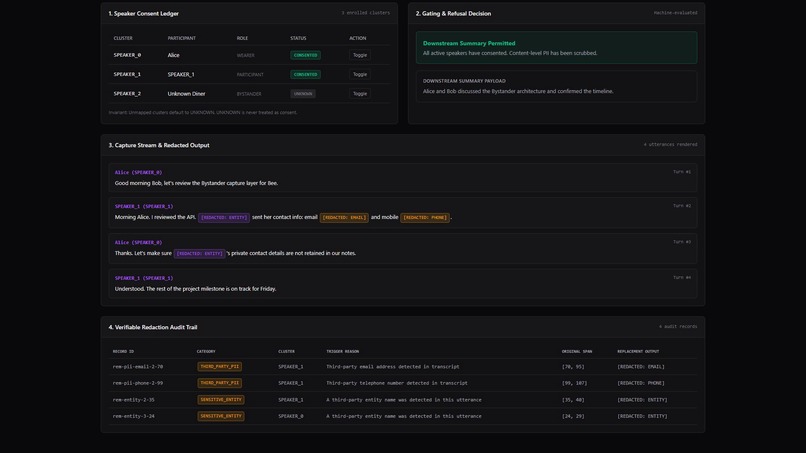This screenshot has width=806, height=453.
Task: Click the ACTION column header in the ledger
Action: (358, 38)
